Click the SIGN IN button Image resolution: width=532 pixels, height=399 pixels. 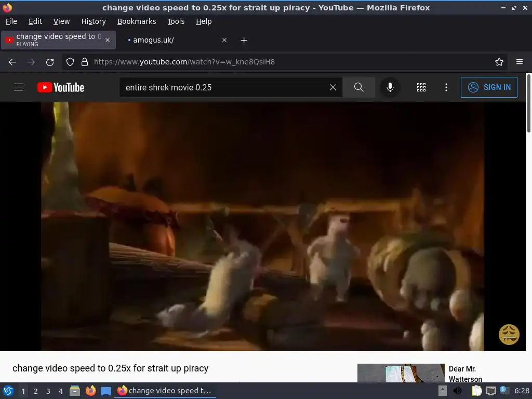(x=489, y=87)
